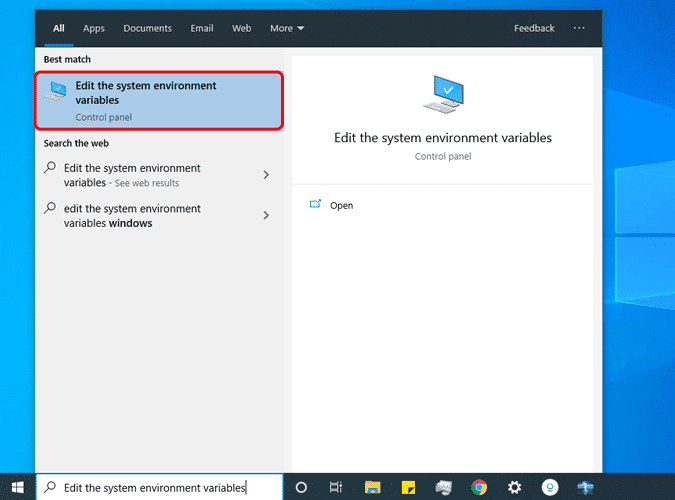Expand the More filter dropdown

point(287,28)
